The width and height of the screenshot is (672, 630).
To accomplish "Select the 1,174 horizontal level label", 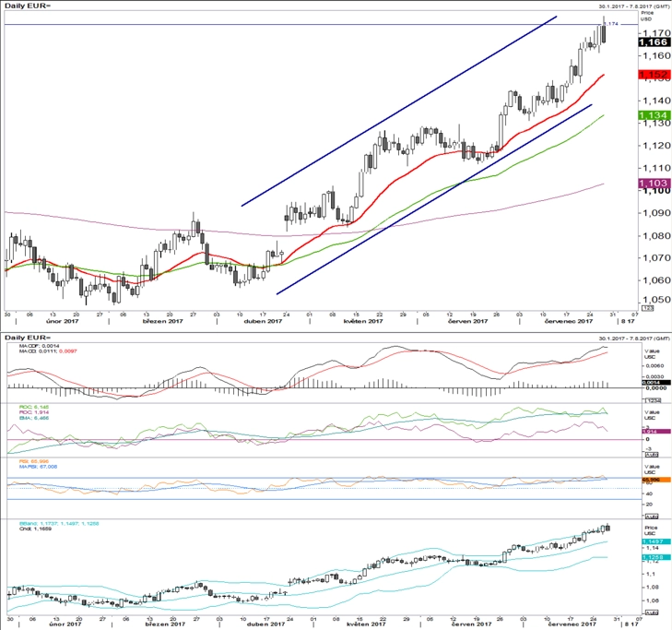I will click(x=611, y=24).
